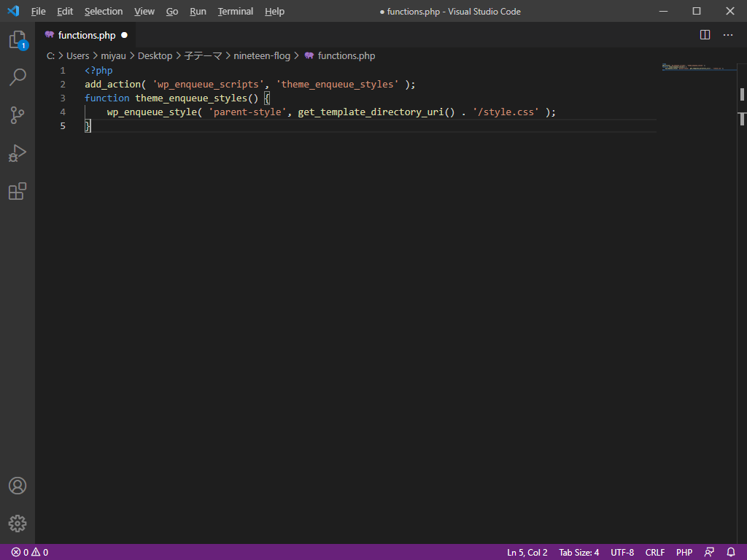This screenshot has width=747, height=560.
Task: Open the editor More Actions ellipsis
Action: (x=728, y=35)
